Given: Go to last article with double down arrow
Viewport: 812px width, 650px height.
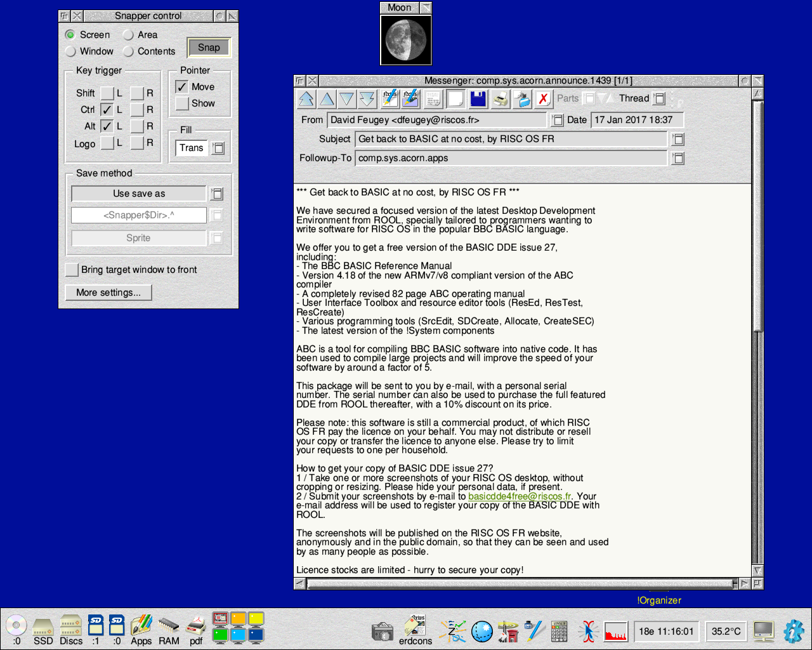Looking at the screenshot, I should [367, 98].
